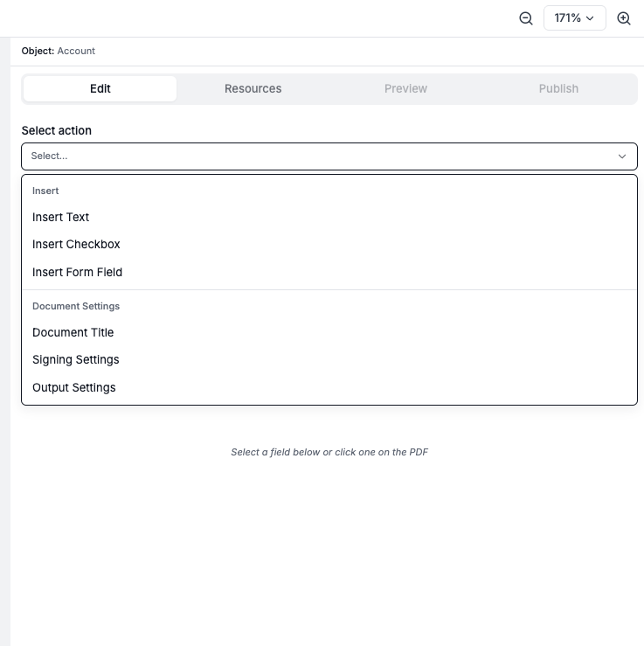Switch to the Edit tab

[x=100, y=88]
